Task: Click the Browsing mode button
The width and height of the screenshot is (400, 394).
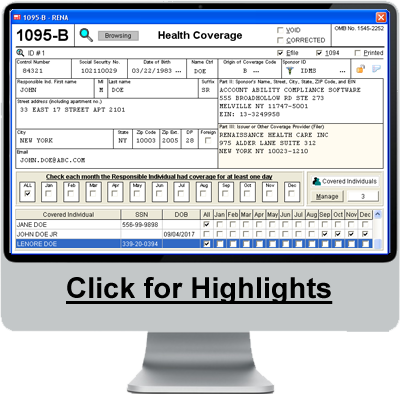Action: pyautogui.click(x=118, y=36)
